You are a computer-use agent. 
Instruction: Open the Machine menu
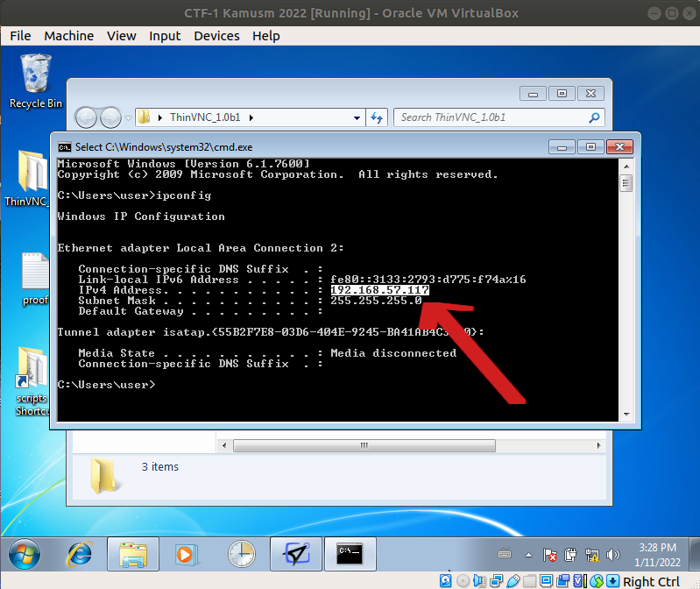(68, 36)
